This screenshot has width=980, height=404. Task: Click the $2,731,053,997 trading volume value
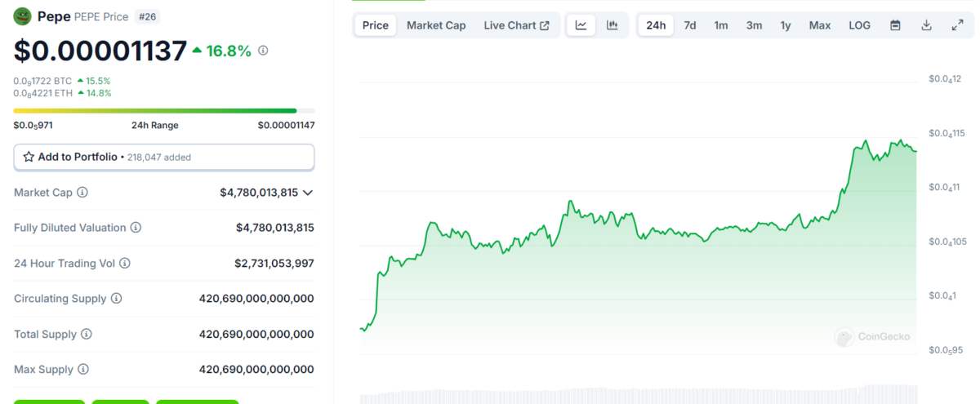tap(274, 264)
